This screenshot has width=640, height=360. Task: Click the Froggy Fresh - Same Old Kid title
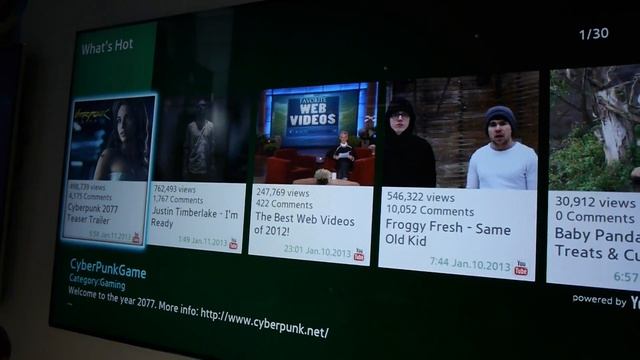pyautogui.click(x=448, y=232)
